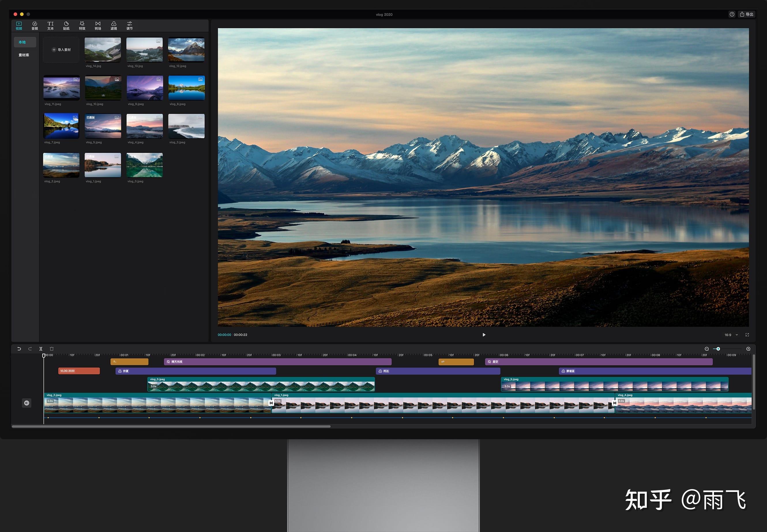
Task: Click transition icon between vlog_2 and vlog_1
Action: click(x=271, y=403)
